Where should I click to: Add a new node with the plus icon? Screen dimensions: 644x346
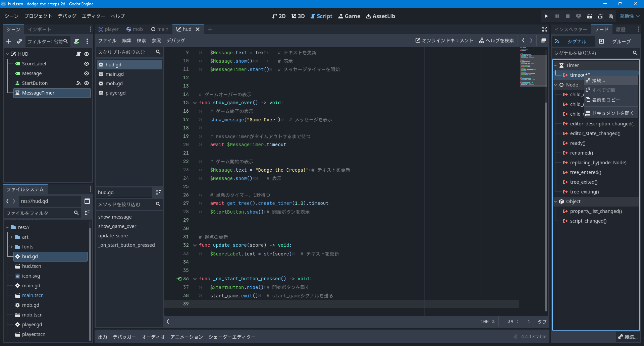point(9,41)
